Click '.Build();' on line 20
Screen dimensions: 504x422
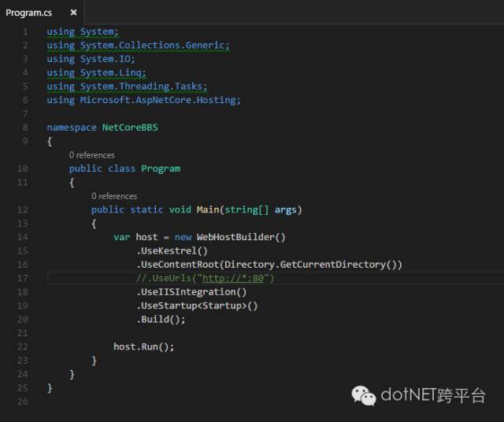(161, 320)
